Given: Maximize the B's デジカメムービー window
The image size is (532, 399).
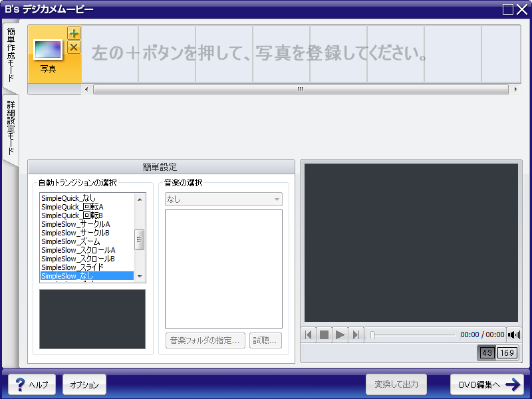Looking at the screenshot, I should 508,9.
